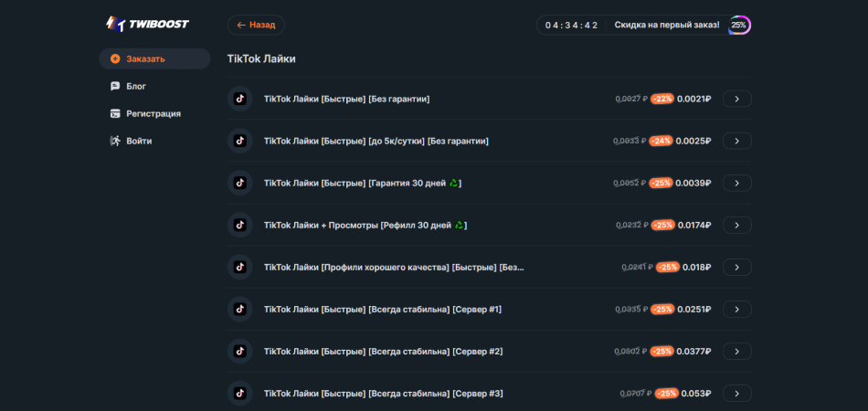Click TikTok icon beside Лайки [Быстрые] [Без гарантии]

click(239, 99)
